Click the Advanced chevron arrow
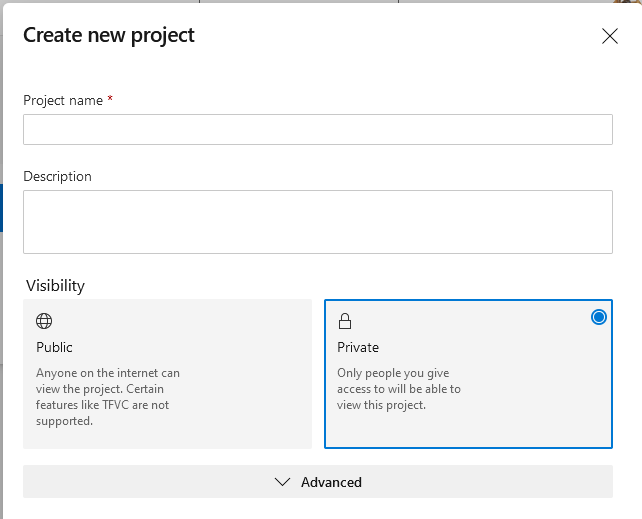Viewport: 642px width, 519px height. pos(282,482)
